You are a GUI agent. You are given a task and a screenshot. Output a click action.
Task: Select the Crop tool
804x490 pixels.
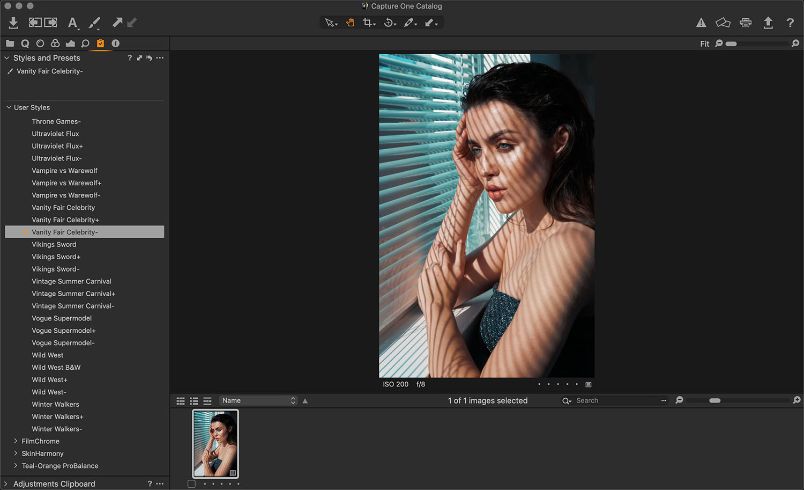[x=369, y=23]
